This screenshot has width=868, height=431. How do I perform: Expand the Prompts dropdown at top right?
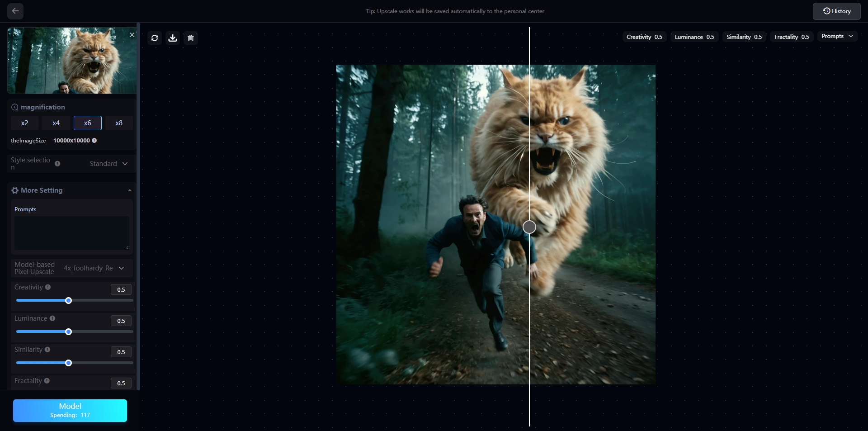point(837,36)
